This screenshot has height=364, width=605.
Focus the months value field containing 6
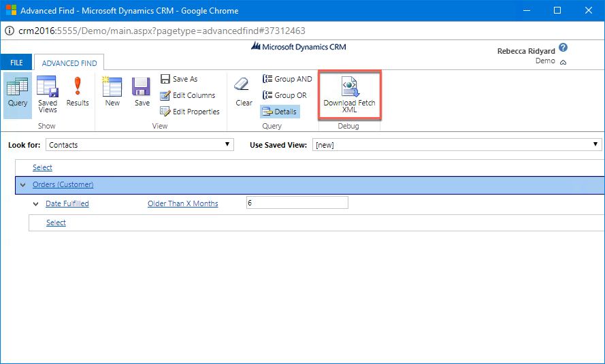click(297, 203)
